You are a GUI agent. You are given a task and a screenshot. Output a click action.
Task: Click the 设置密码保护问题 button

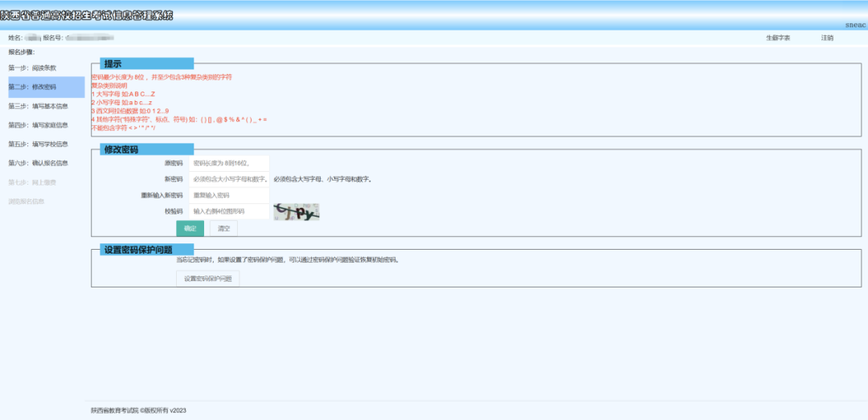(207, 279)
